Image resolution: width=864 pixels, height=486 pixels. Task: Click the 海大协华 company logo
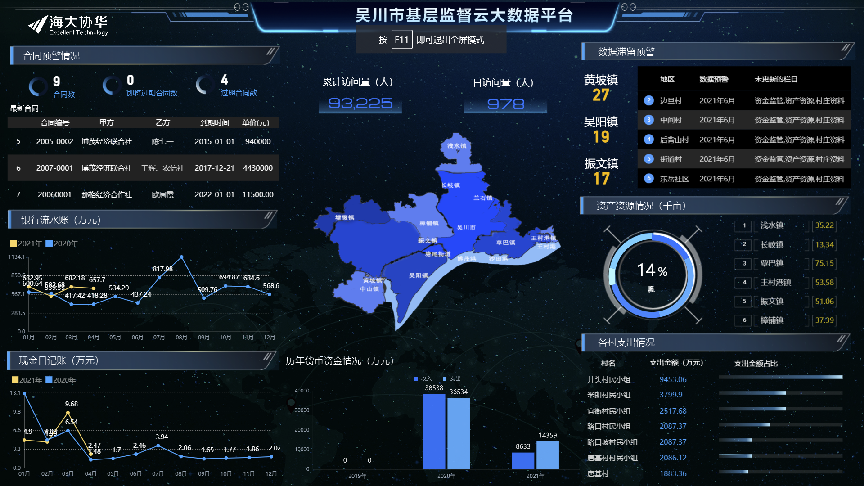68,25
